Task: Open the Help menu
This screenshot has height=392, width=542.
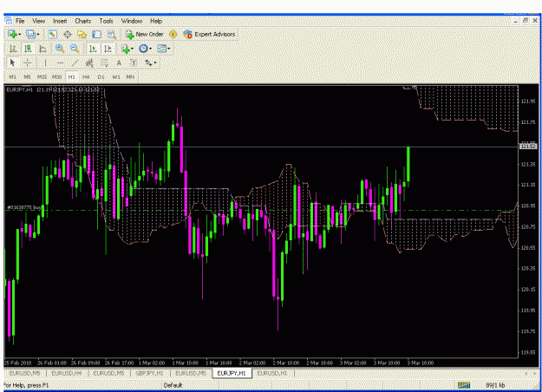Action: (156, 21)
